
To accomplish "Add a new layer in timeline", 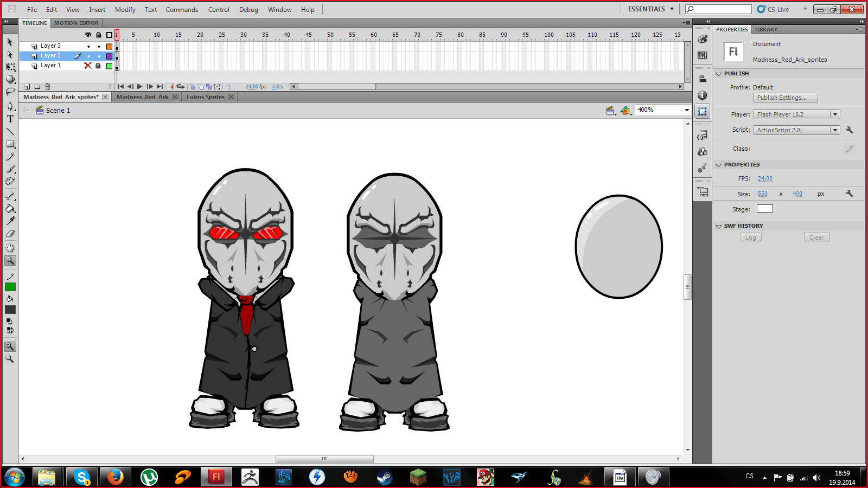I will (27, 87).
